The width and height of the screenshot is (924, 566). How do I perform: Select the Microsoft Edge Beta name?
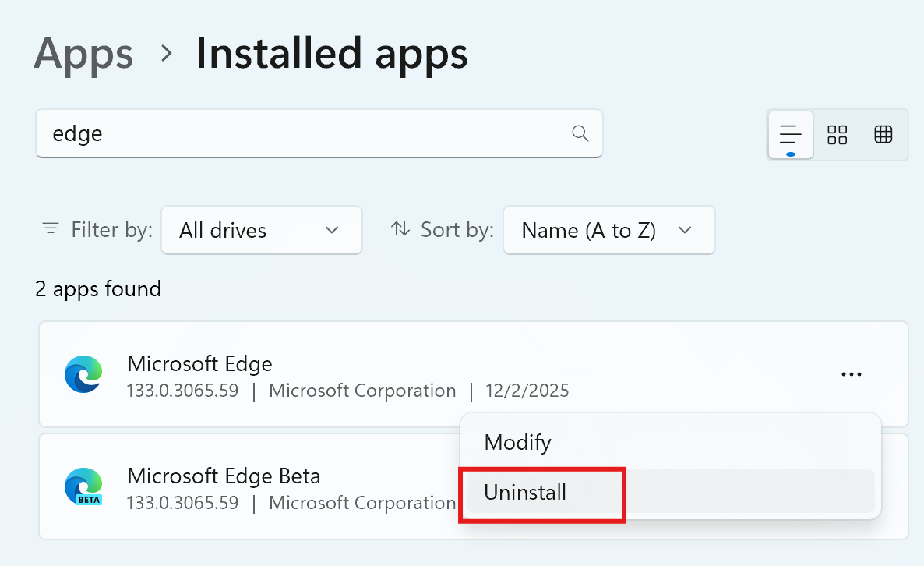(224, 476)
